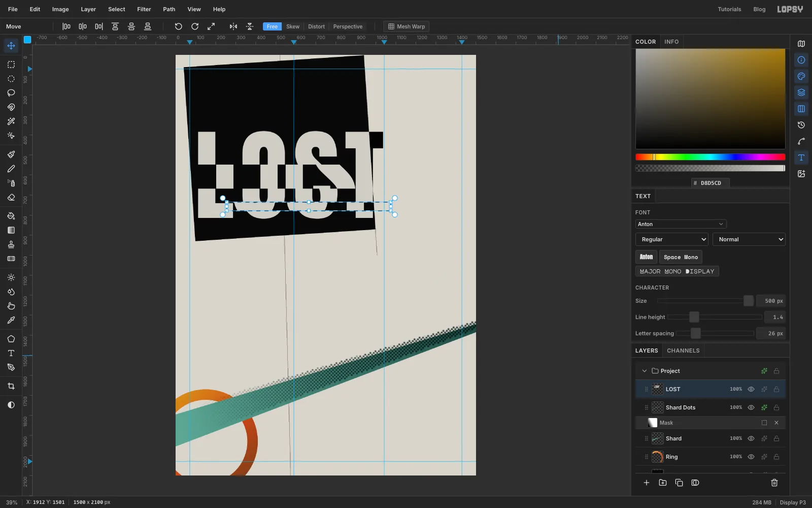This screenshot has width=812, height=508.
Task: Click the hex color field D8D5CD
Action: pyautogui.click(x=710, y=183)
